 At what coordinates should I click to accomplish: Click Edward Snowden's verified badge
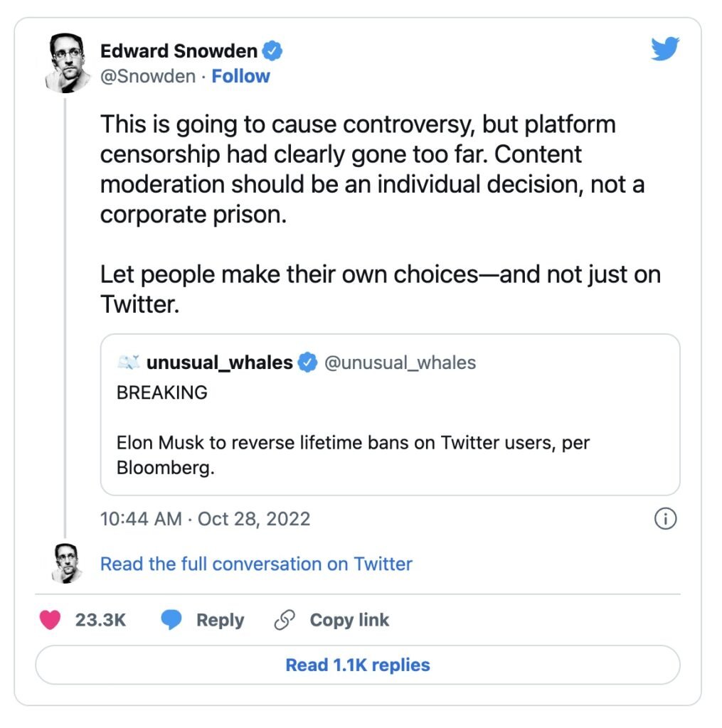(x=272, y=51)
